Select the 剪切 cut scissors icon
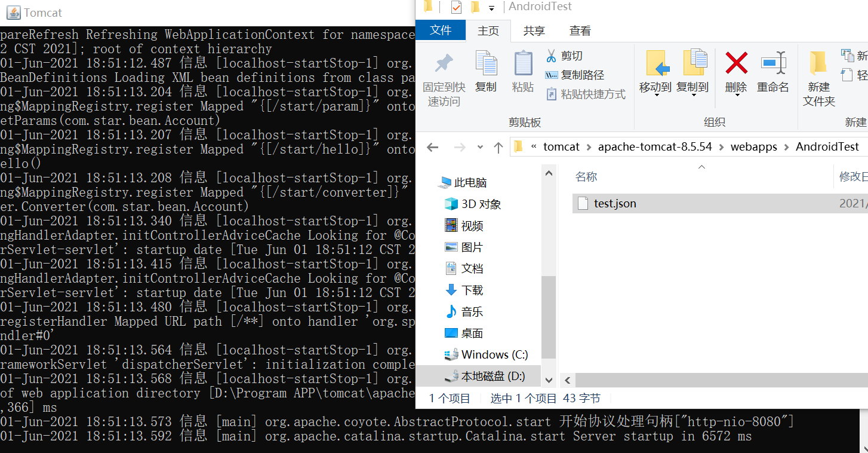The width and height of the screenshot is (868, 453). [x=553, y=55]
